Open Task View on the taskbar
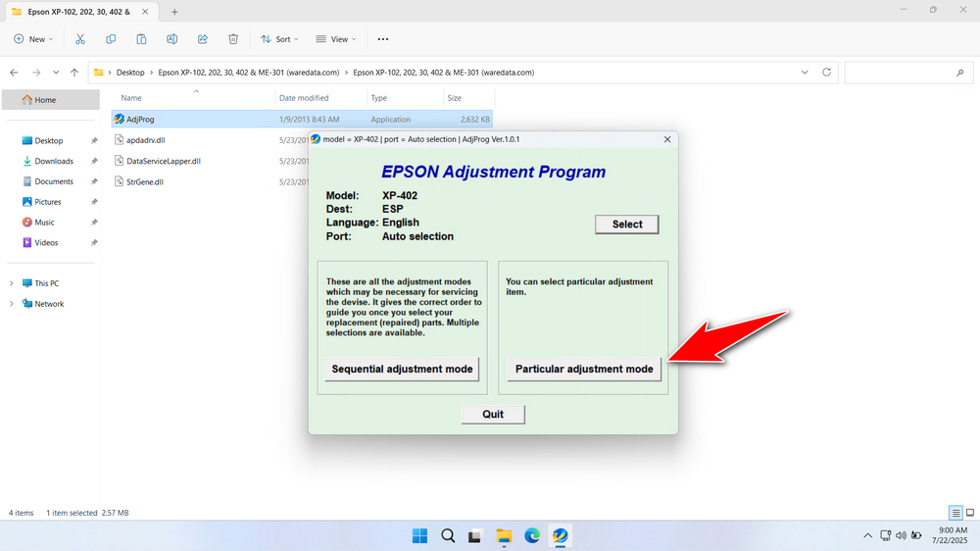 point(475,536)
